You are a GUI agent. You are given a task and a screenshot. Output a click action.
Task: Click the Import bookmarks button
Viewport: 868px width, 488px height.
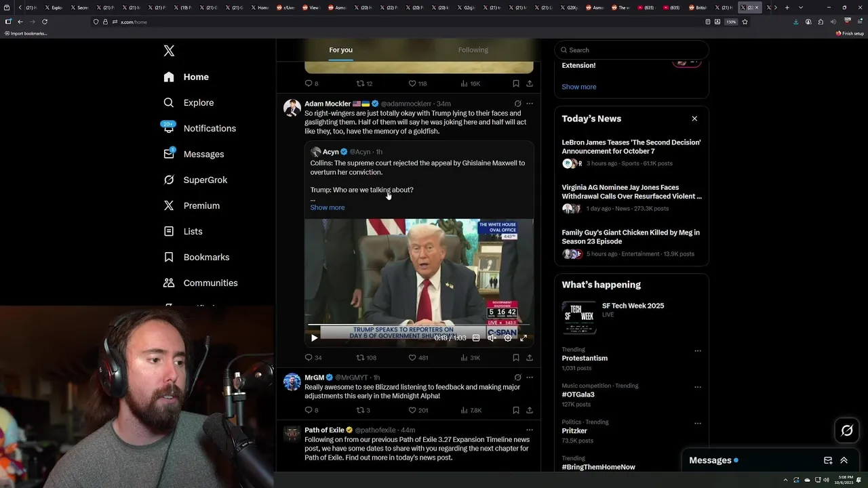[x=26, y=33]
